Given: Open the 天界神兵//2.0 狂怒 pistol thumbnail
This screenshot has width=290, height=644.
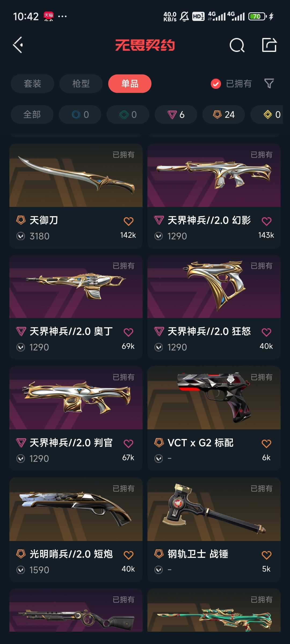Looking at the screenshot, I should click(x=214, y=287).
